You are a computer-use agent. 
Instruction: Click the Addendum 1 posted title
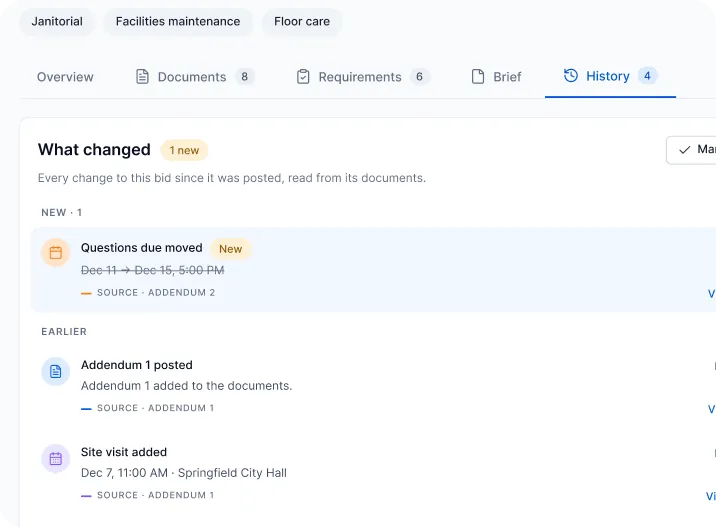pos(137,365)
